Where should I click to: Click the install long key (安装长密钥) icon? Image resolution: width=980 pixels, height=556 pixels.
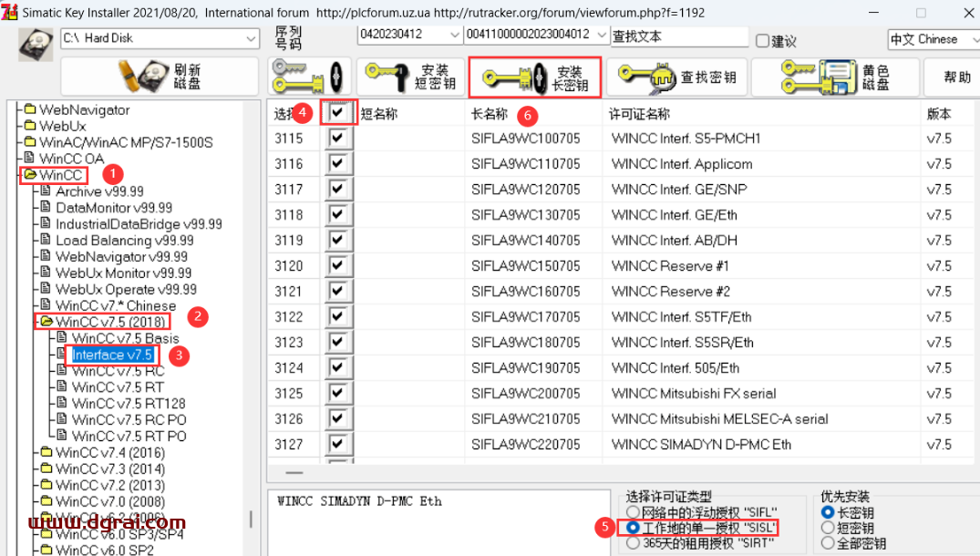(x=534, y=77)
